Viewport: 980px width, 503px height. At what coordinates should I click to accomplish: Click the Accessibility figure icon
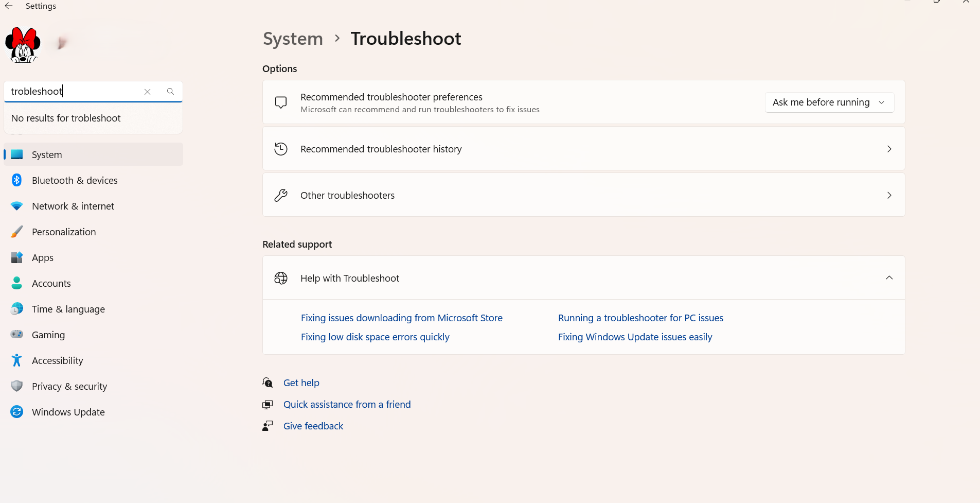[17, 360]
